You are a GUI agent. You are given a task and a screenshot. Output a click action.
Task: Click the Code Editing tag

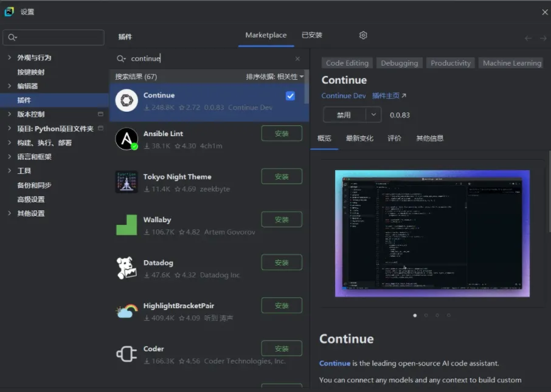coord(347,63)
